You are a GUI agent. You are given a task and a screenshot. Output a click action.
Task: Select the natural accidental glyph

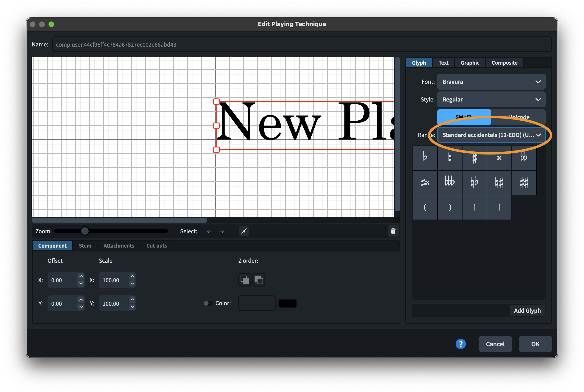click(x=450, y=158)
